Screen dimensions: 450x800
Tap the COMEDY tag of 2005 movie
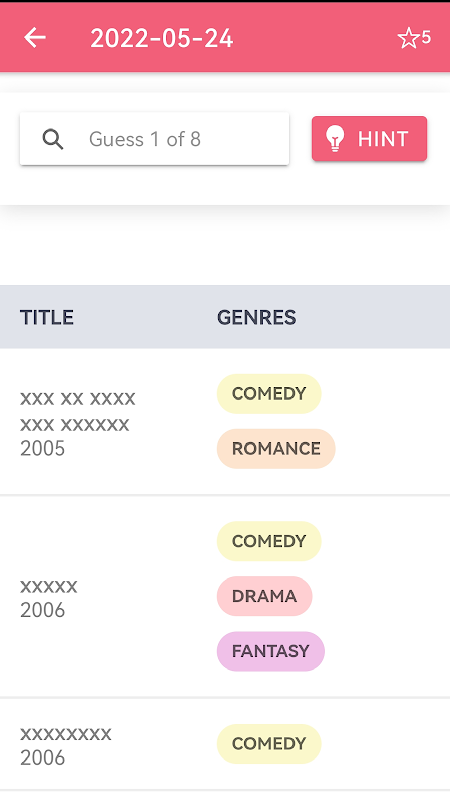coord(269,393)
